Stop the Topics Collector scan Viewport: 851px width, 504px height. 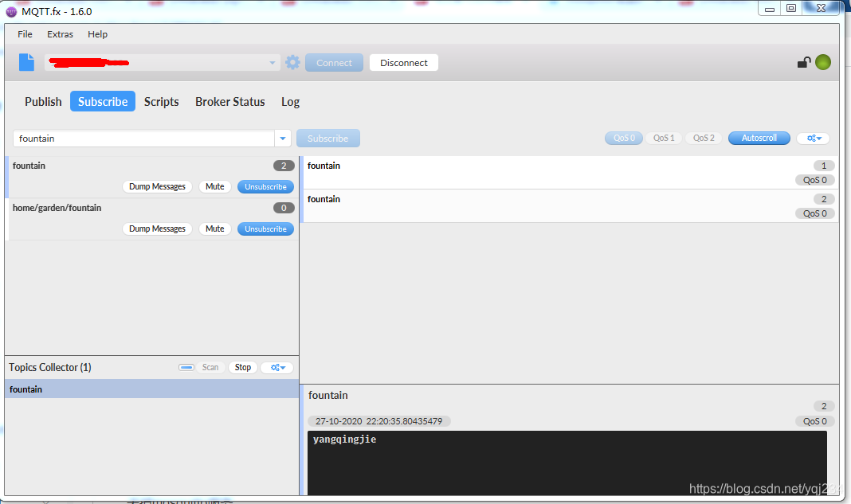click(x=242, y=367)
